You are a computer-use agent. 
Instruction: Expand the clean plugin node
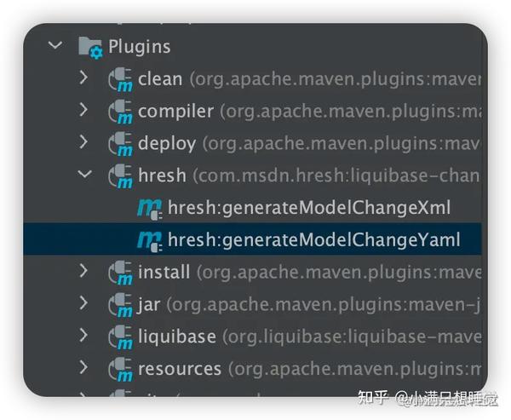(83, 78)
